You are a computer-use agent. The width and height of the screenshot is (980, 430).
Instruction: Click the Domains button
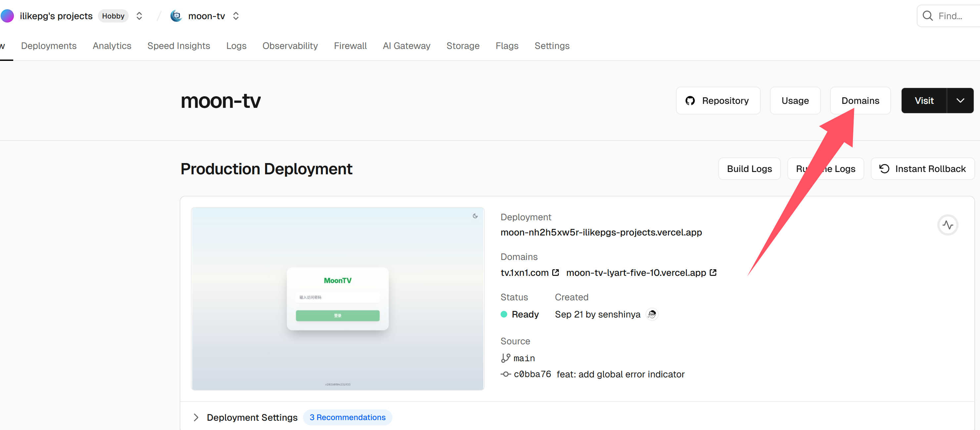[860, 101]
